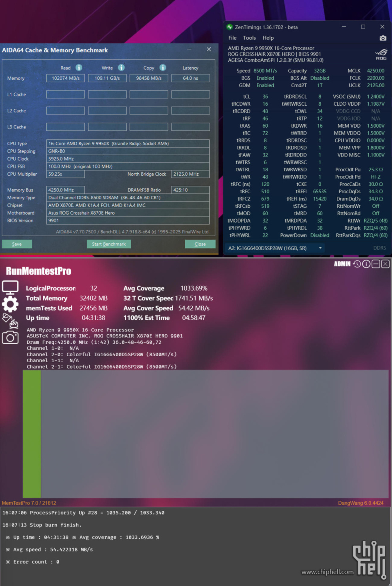Click the Error count log line
392x586 pixels.
(x=33, y=562)
